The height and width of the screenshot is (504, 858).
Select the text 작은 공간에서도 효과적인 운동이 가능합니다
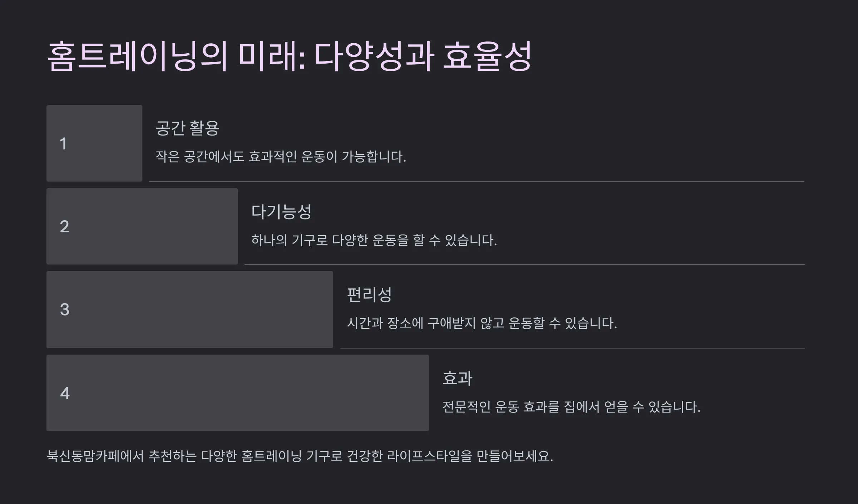[x=281, y=157]
